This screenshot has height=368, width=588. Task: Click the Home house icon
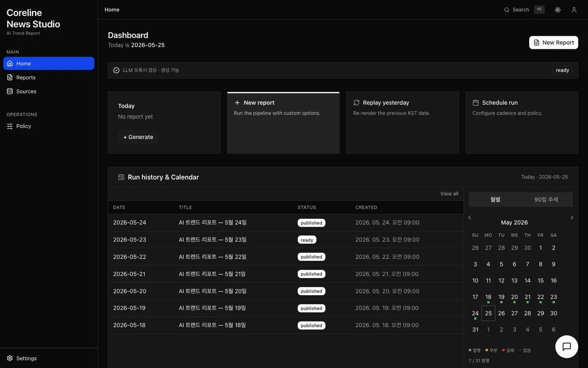pyautogui.click(x=10, y=64)
